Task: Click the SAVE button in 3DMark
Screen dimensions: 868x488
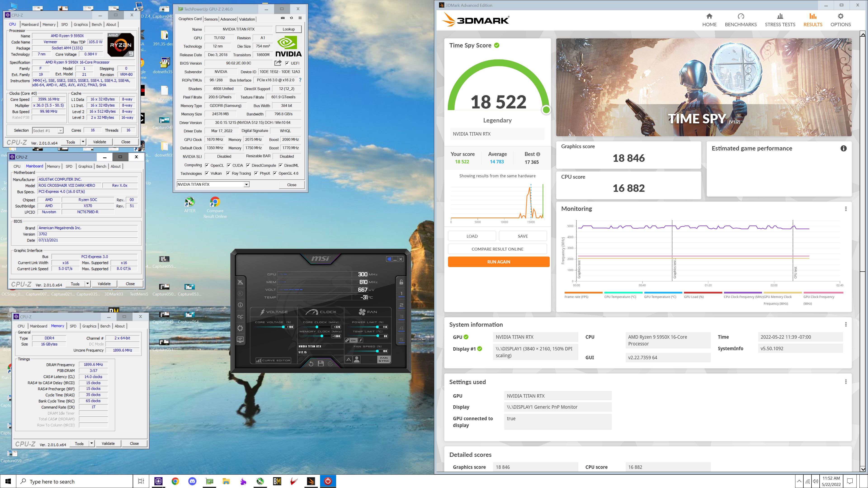Action: [523, 236]
